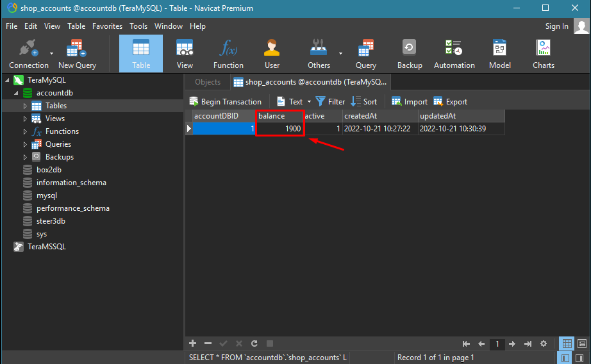Switch to form view
Screen dimensions: 591x364
(582, 343)
